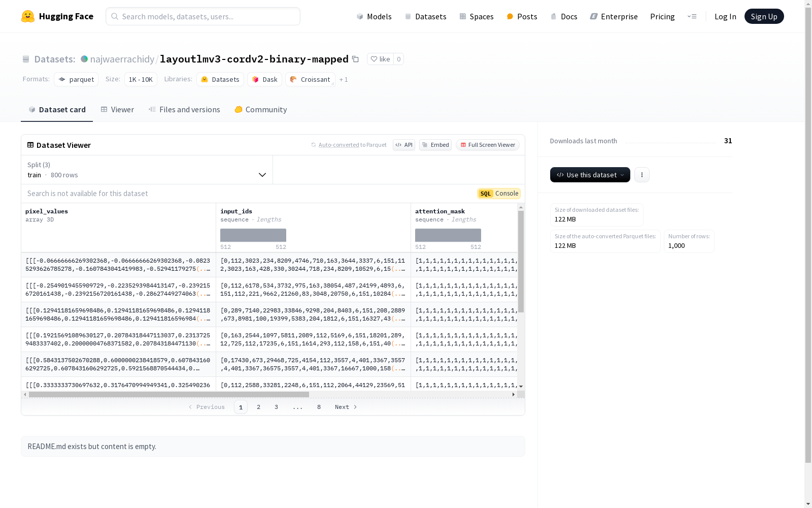
Task: Click the Next page button
Action: [346, 407]
